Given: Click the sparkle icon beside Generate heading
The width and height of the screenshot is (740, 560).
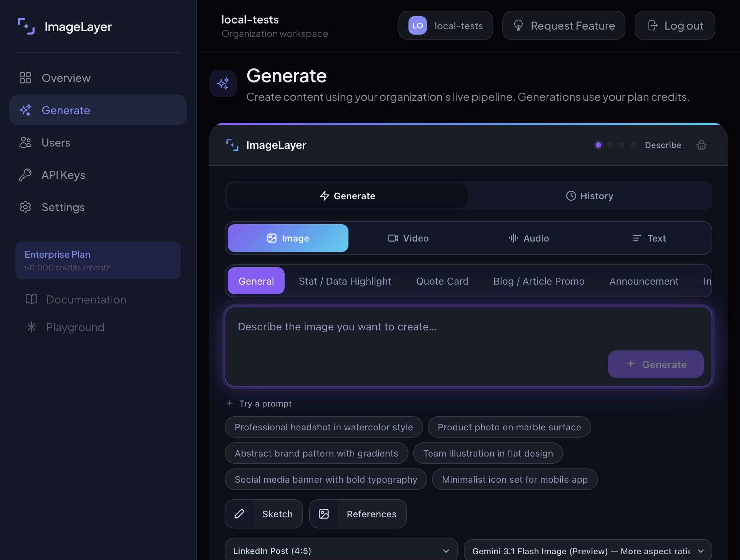Looking at the screenshot, I should [x=223, y=83].
